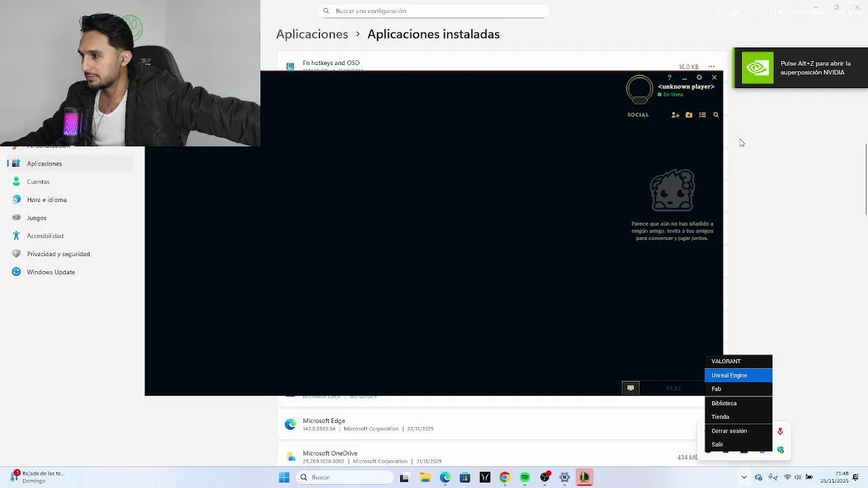The height and width of the screenshot is (488, 868).
Task: Open Google Chrome from the taskbar
Action: [505, 477]
